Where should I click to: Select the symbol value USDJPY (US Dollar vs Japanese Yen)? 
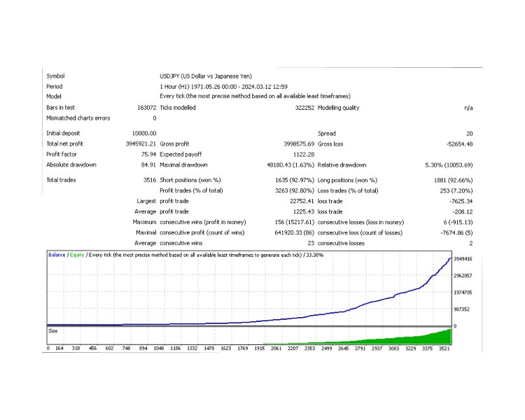206,76
